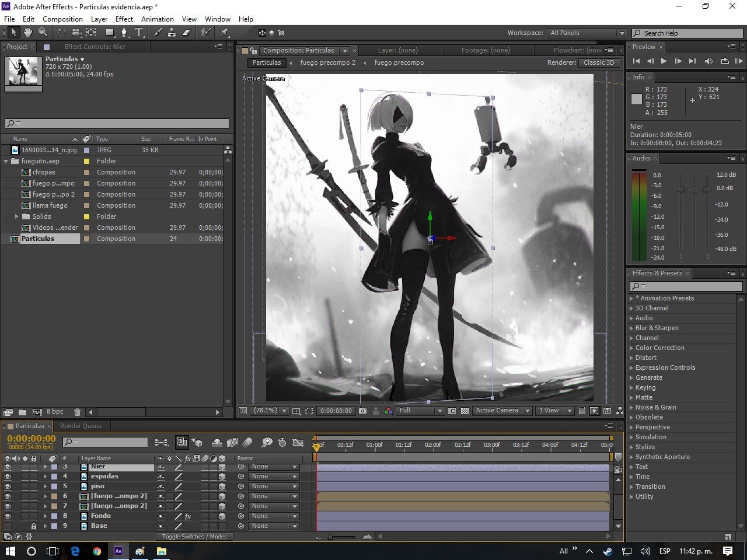Select the Hand tool
Screen dimensions: 747x560
pos(27,32)
